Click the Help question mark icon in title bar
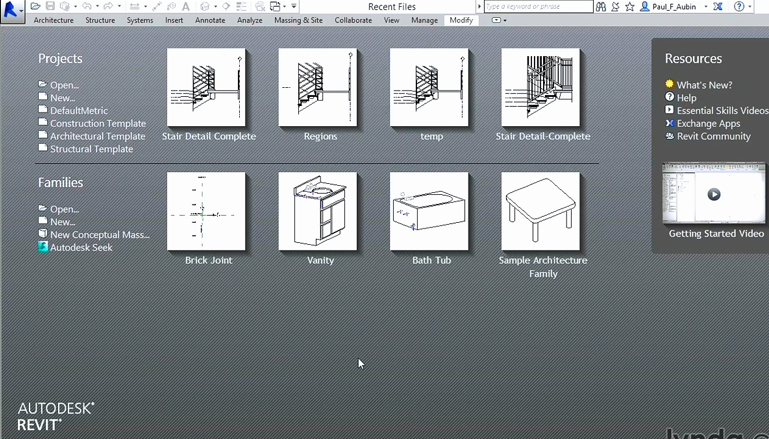Image resolution: width=769 pixels, height=439 pixels. click(x=739, y=7)
